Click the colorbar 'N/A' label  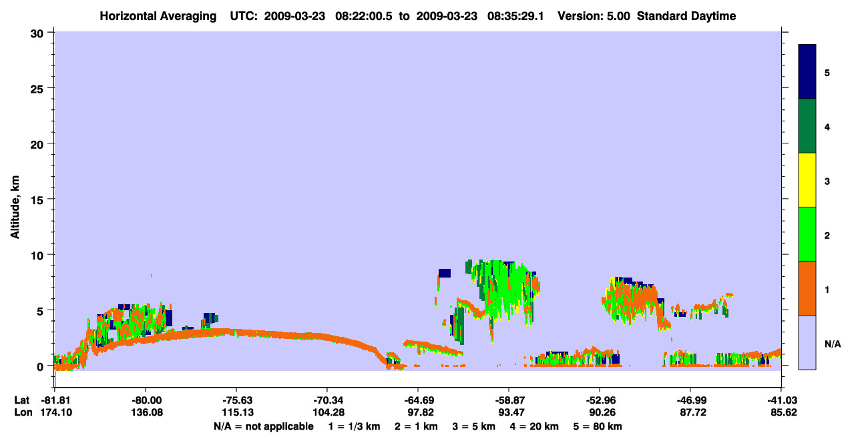[x=833, y=344]
